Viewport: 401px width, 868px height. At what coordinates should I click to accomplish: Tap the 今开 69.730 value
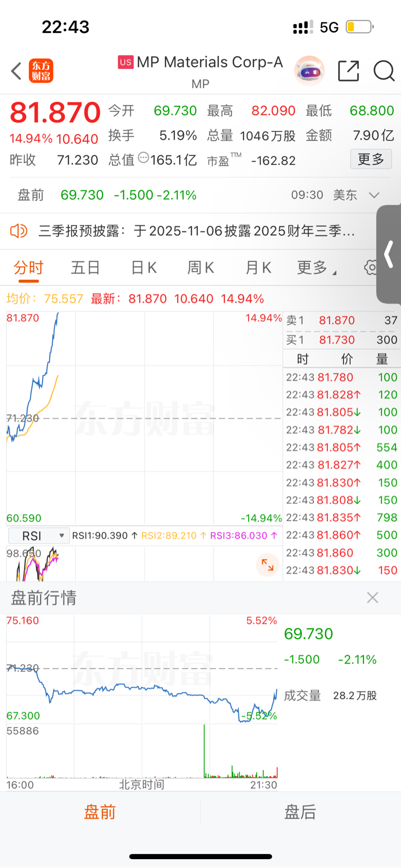pyautogui.click(x=152, y=111)
